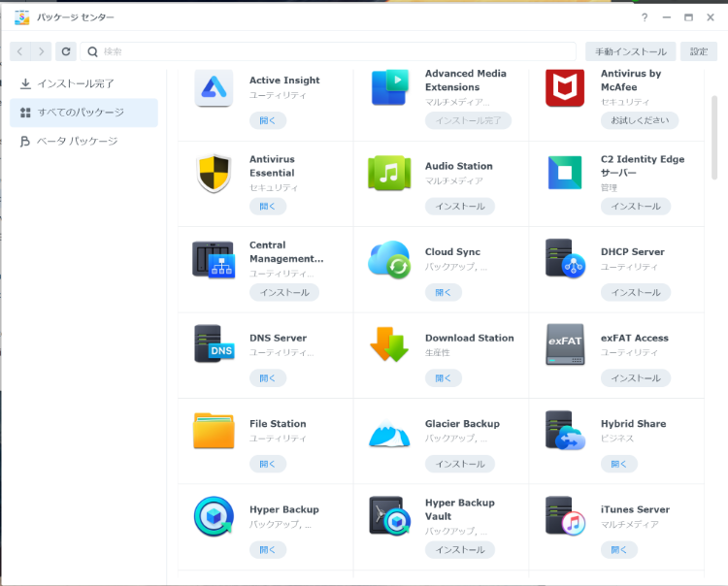Click the iTunes Server title text
Screen dimensions: 728x586
pos(635,509)
